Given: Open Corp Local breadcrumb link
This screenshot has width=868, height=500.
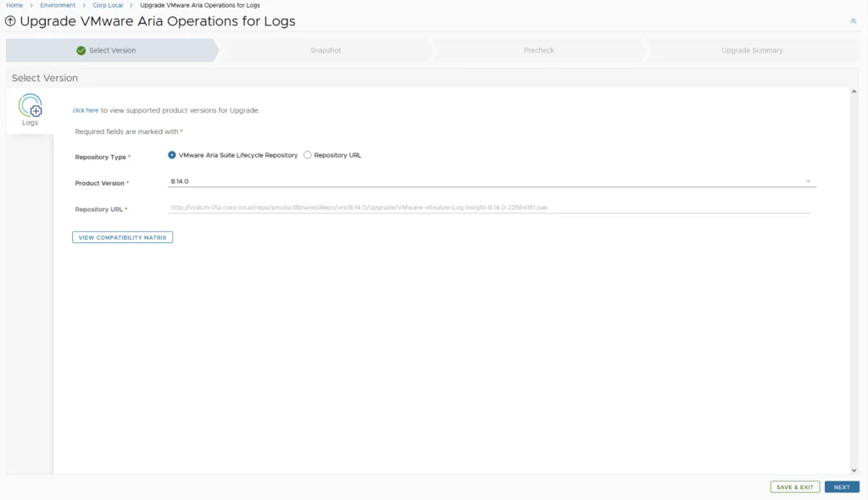Looking at the screenshot, I should point(108,5).
